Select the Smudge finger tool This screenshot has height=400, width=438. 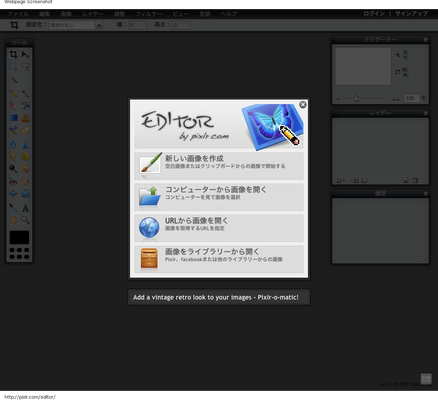[13, 156]
